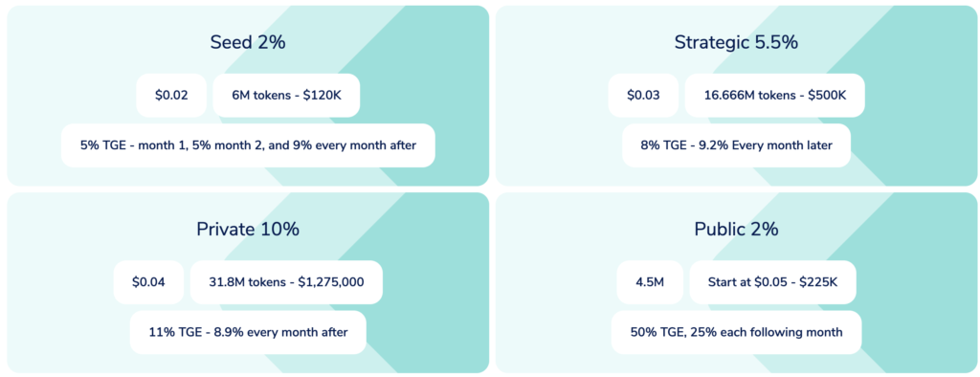Select the $0.02 seed price pill

point(171,95)
